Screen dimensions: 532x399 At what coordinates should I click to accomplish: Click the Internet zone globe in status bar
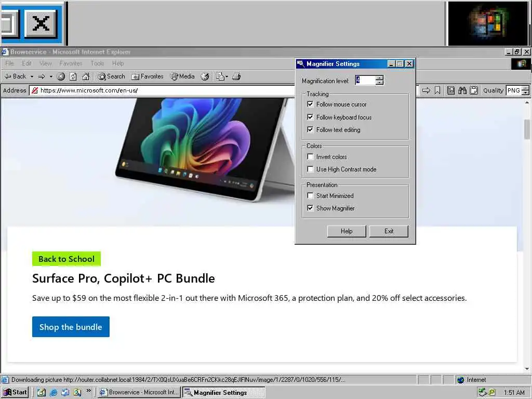460,380
